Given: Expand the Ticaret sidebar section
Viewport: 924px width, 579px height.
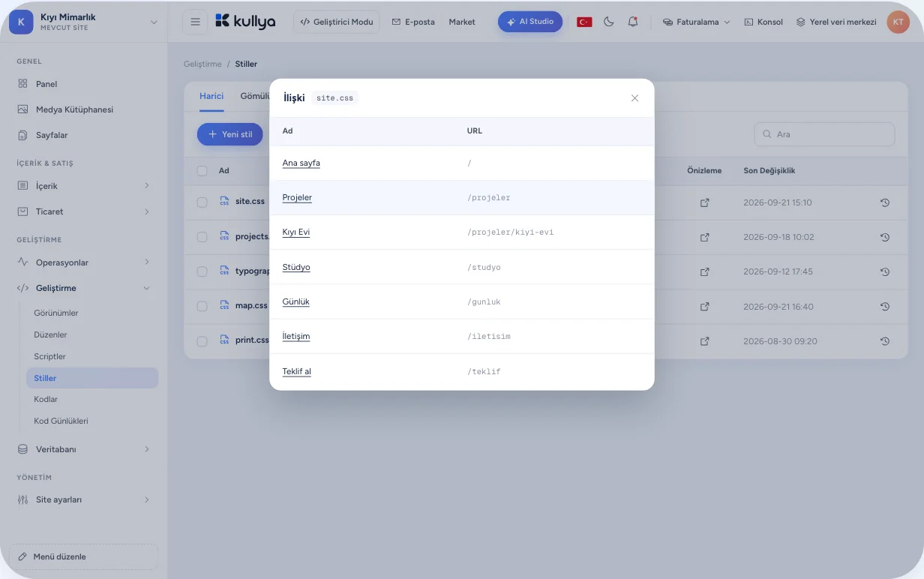Looking at the screenshot, I should [84, 211].
